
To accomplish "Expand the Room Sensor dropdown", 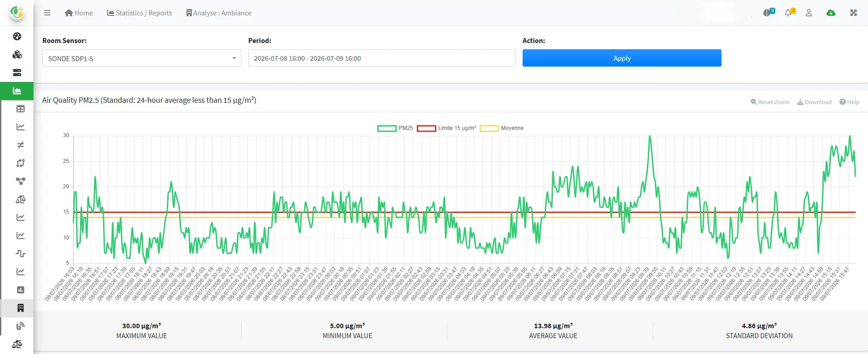I will (x=142, y=58).
